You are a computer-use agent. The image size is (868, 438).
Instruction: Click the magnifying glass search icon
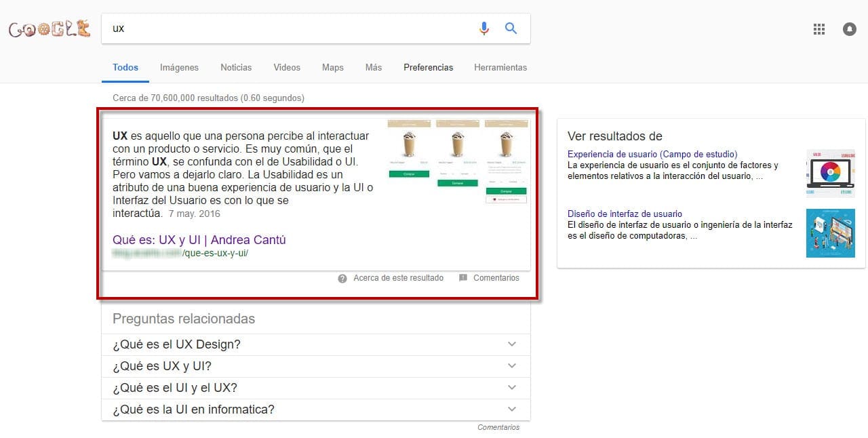[511, 28]
